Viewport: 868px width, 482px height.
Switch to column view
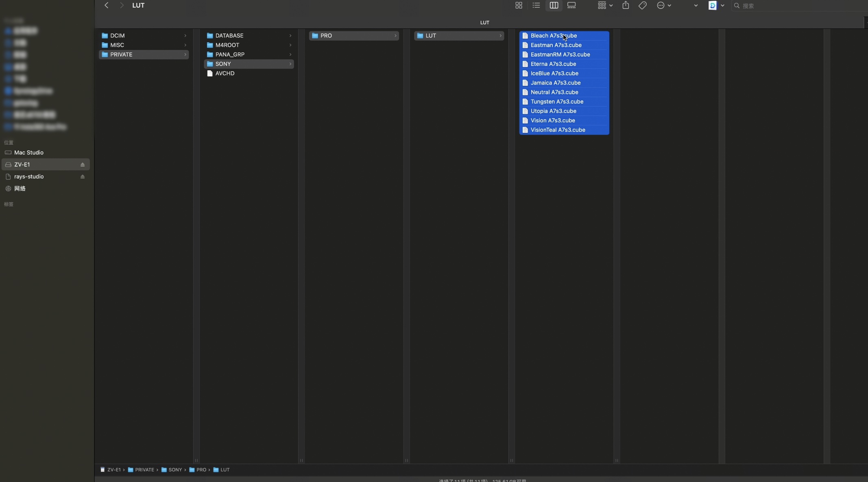point(554,5)
